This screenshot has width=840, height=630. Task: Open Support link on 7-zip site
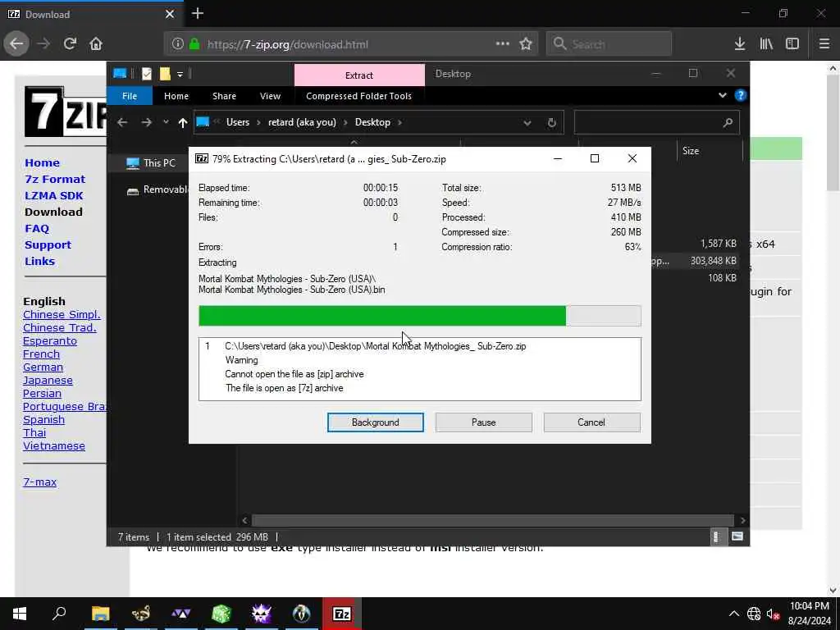click(x=48, y=244)
